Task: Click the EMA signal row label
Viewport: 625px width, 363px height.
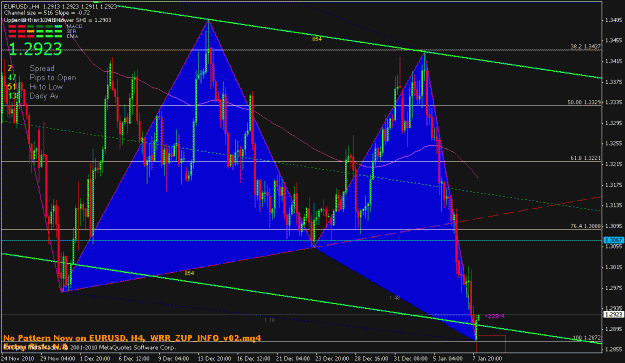Action: pyautogui.click(x=72, y=36)
